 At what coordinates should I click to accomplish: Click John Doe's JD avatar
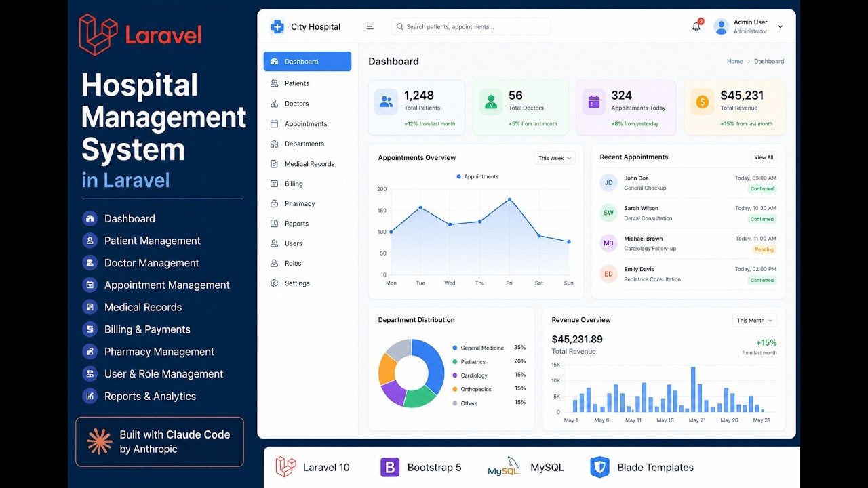[609, 183]
